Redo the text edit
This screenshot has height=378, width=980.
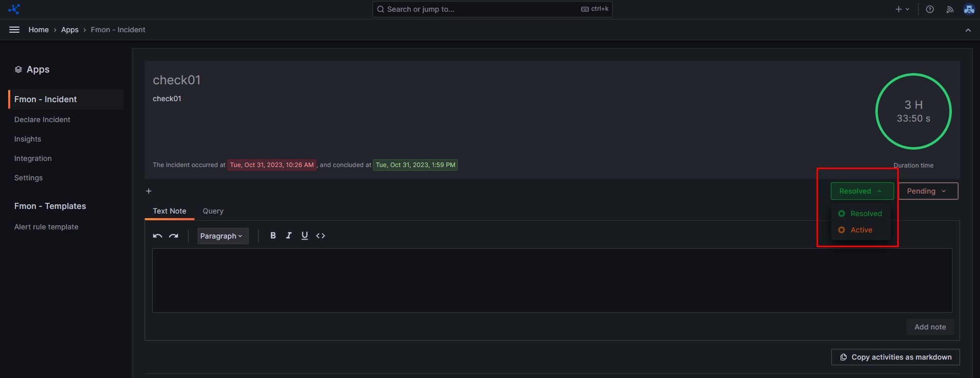[x=174, y=236]
